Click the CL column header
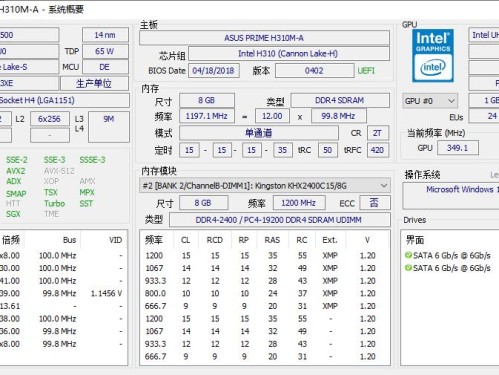Viewport: 499px width, 375px height. click(x=186, y=240)
